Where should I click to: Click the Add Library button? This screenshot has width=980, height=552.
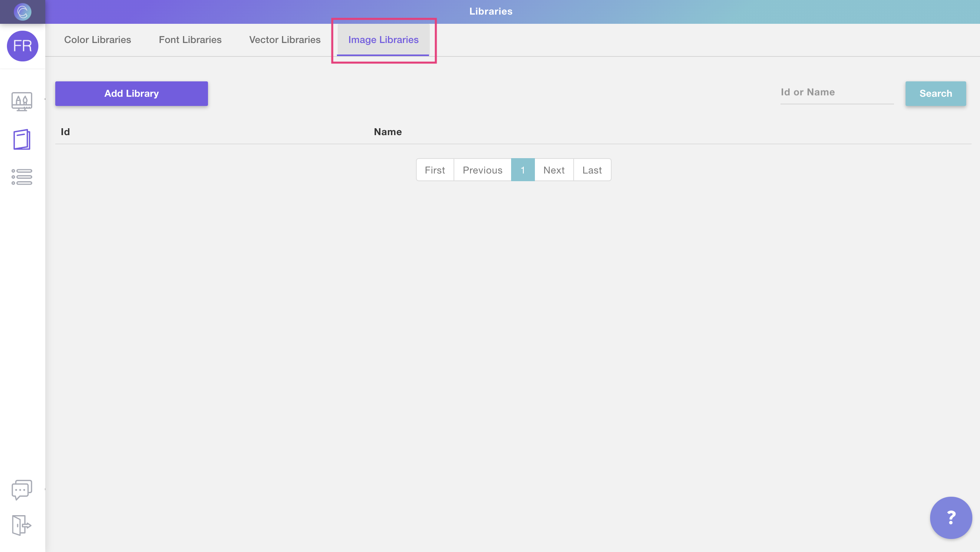click(x=132, y=94)
